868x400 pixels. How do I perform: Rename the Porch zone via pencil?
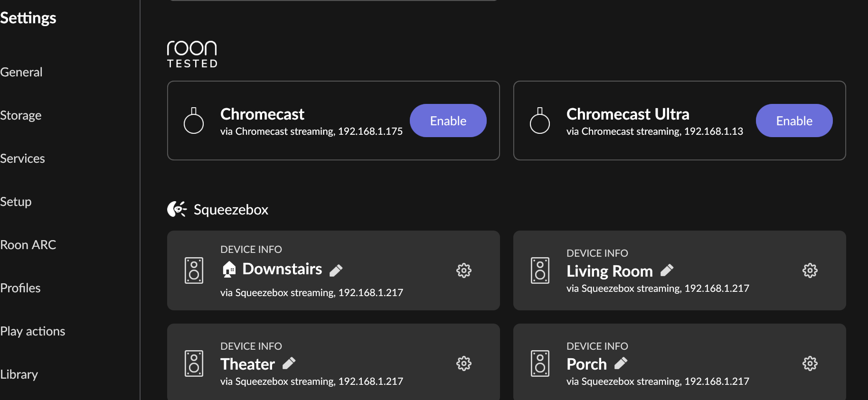pyautogui.click(x=621, y=363)
